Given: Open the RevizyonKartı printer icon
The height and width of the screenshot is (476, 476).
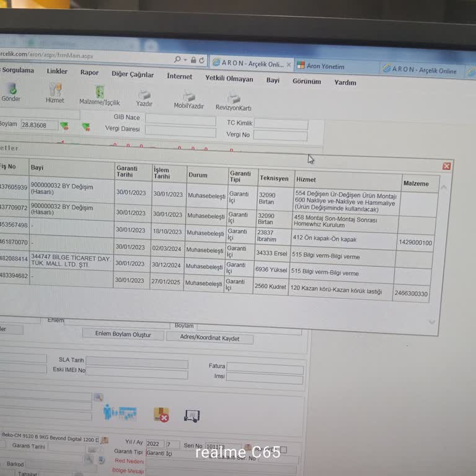Looking at the screenshot, I should [x=234, y=98].
